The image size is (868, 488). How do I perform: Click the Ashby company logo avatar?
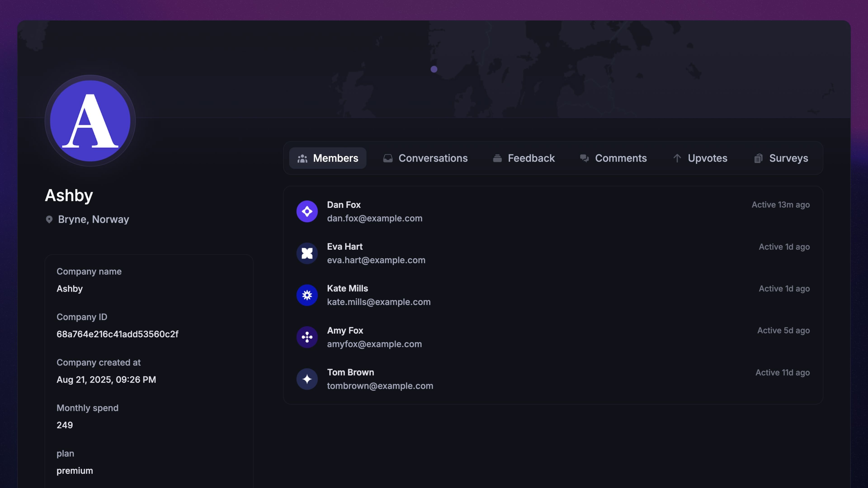(x=90, y=121)
